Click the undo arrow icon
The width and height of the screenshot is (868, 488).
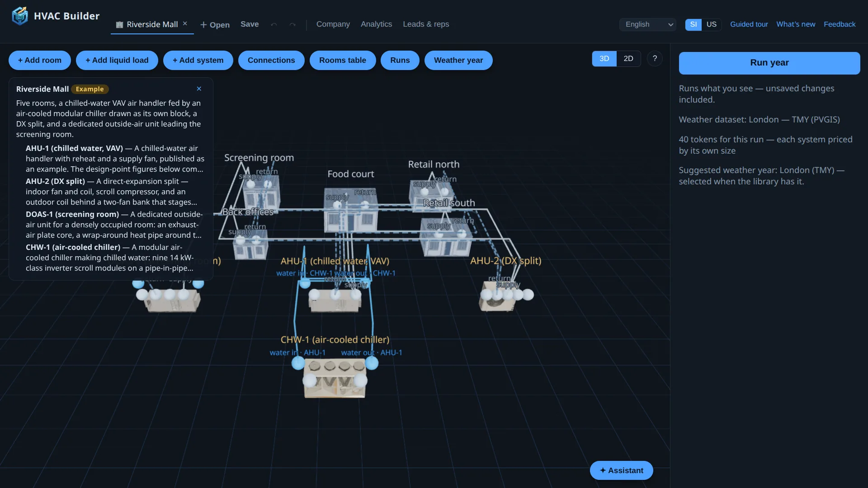pyautogui.click(x=274, y=24)
